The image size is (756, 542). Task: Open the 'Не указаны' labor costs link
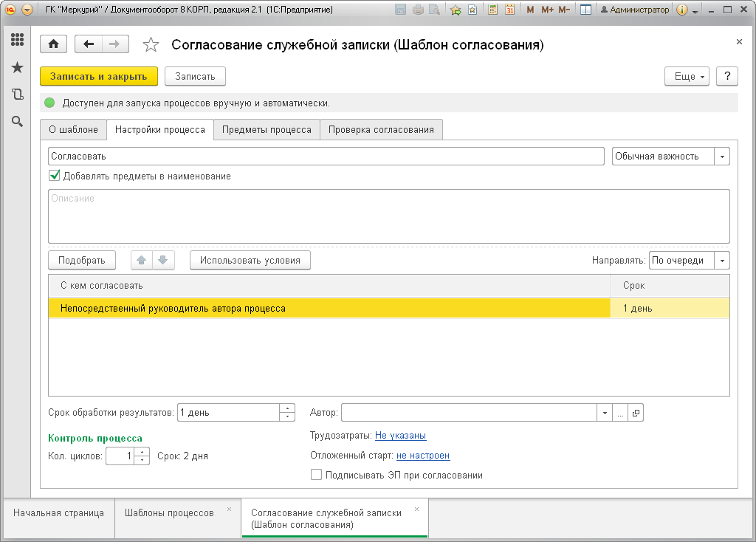coord(400,436)
